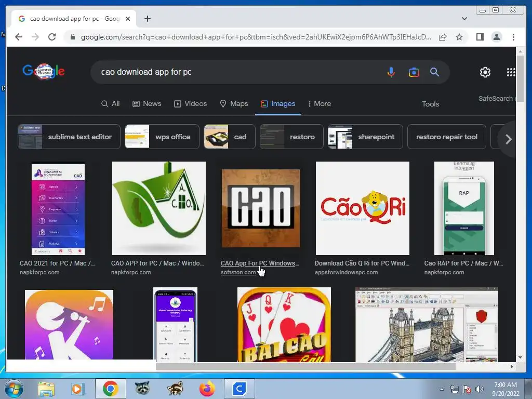Search by voice with the microphone icon
Image resolution: width=532 pixels, height=399 pixels.
(x=391, y=72)
